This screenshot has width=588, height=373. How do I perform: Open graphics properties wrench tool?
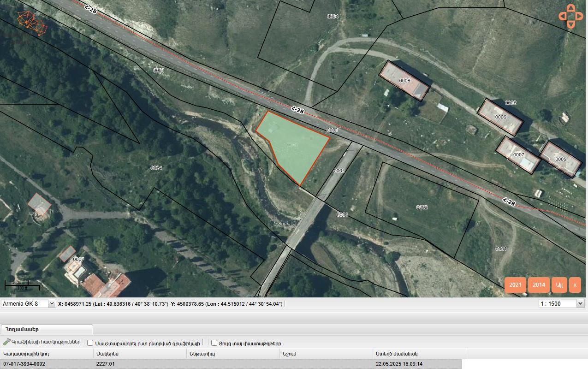(x=42, y=343)
